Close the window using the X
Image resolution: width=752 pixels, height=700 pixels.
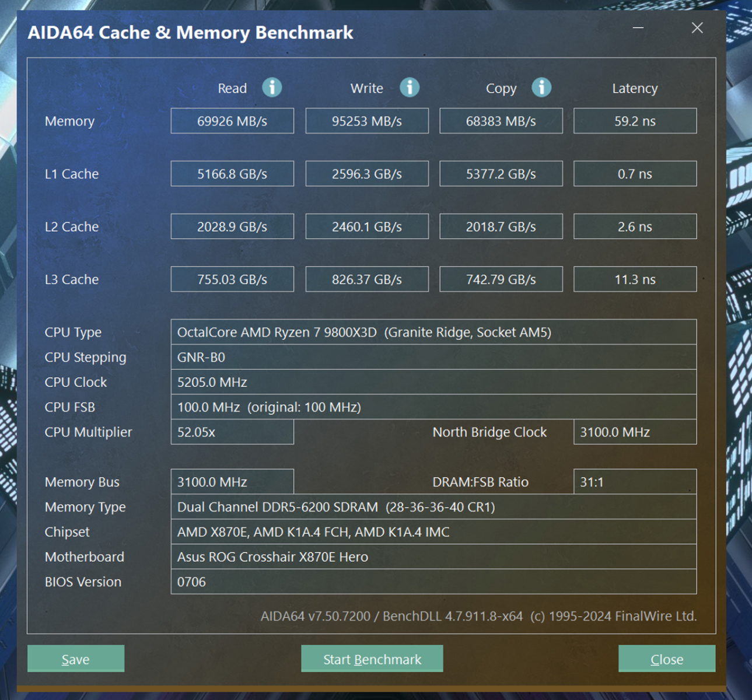(x=697, y=28)
